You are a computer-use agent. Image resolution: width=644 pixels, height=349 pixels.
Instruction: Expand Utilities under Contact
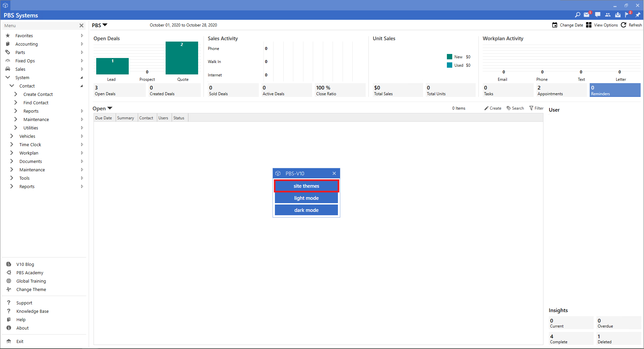point(16,128)
